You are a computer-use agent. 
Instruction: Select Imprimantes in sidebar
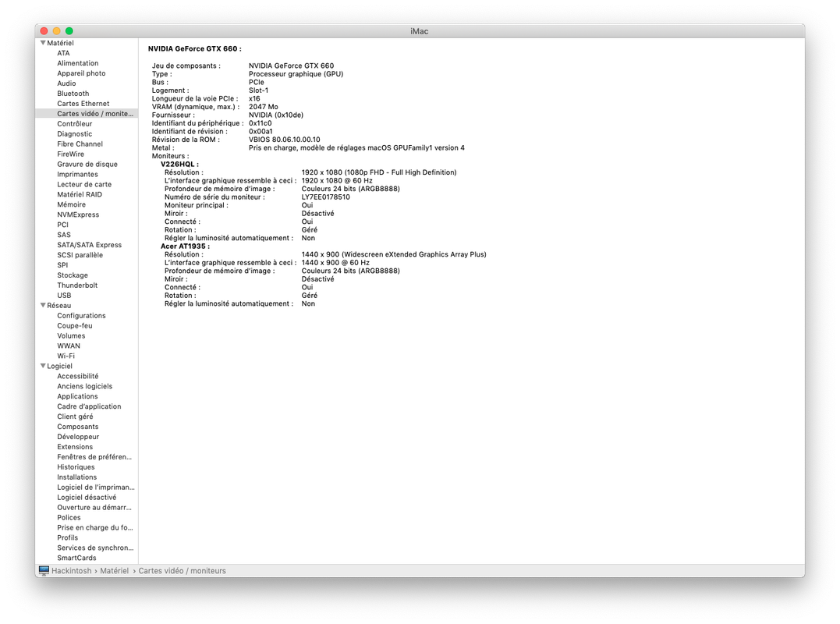pyautogui.click(x=78, y=175)
